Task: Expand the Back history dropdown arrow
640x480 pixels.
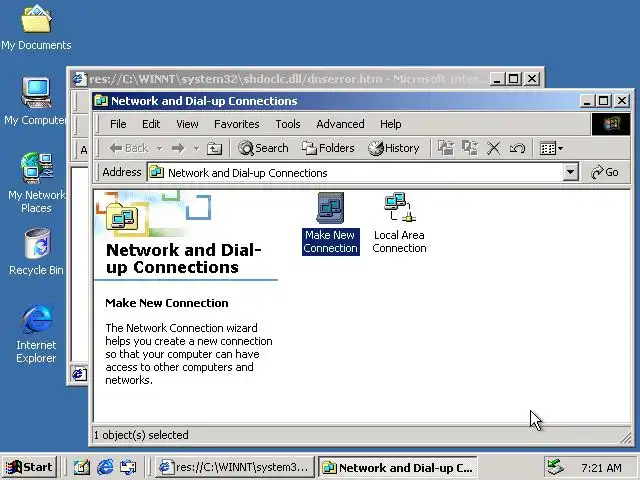Action: [160, 148]
